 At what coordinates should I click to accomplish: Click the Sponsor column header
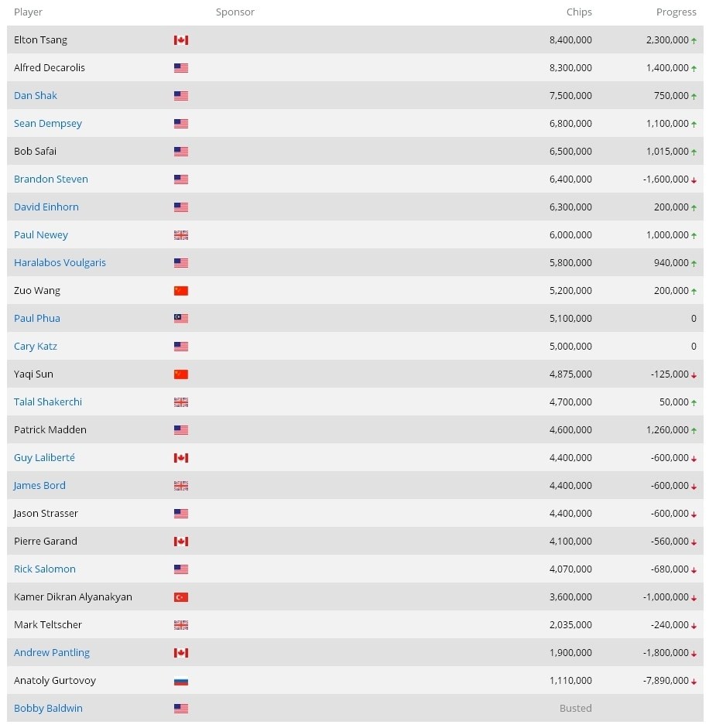click(x=235, y=12)
